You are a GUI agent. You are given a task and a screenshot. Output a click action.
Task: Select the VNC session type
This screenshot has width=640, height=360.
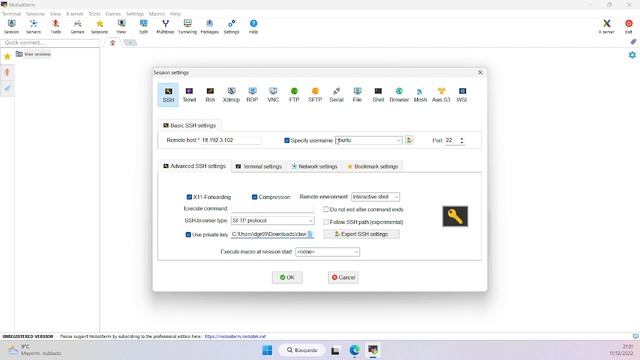point(273,95)
